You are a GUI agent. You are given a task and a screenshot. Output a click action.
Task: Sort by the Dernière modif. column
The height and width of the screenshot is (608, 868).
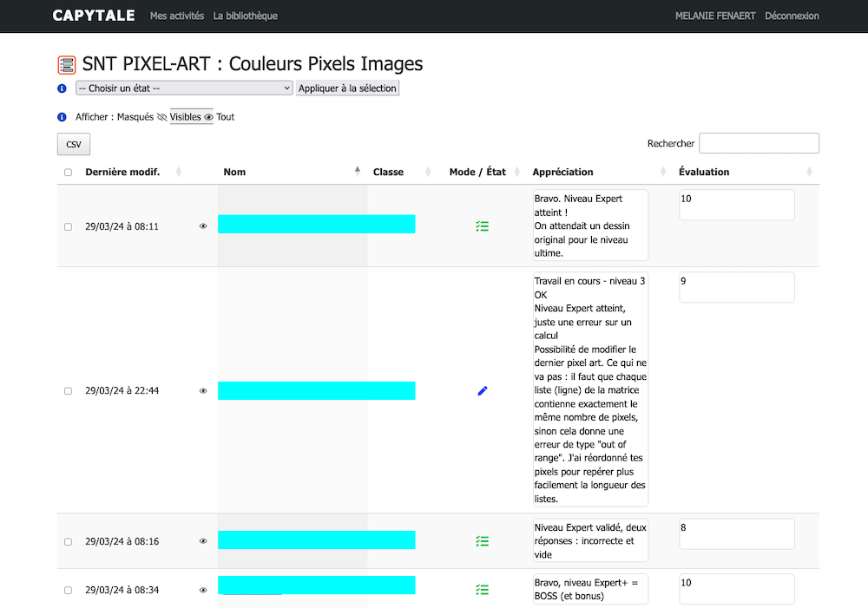click(x=122, y=172)
